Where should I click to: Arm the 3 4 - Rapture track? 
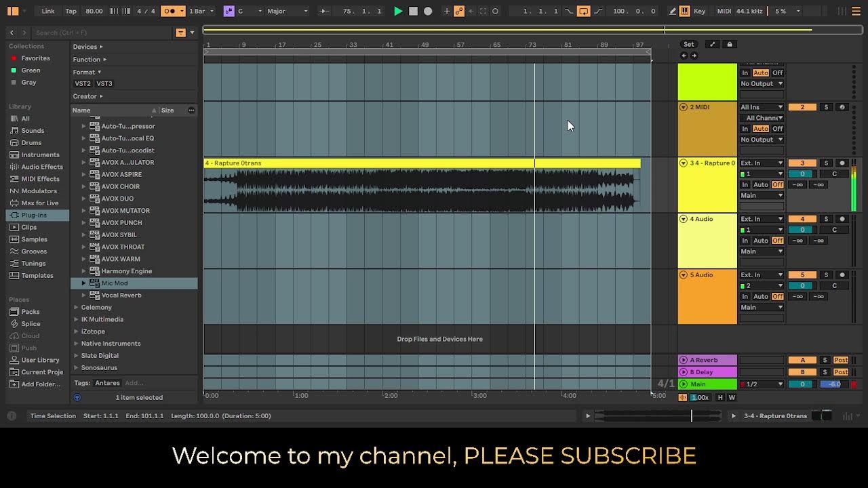(842, 163)
